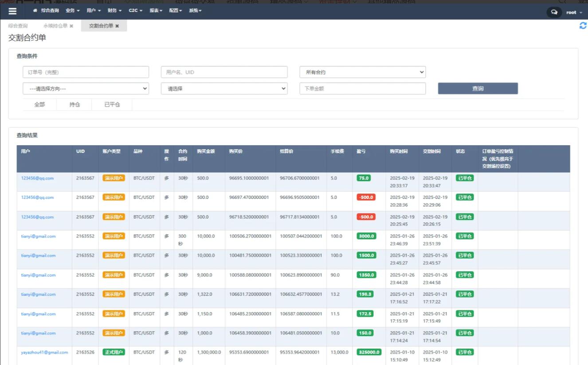Image resolution: width=588 pixels, height=365 pixels.
Task: Expand the 所有合约 dropdown
Action: (x=362, y=72)
